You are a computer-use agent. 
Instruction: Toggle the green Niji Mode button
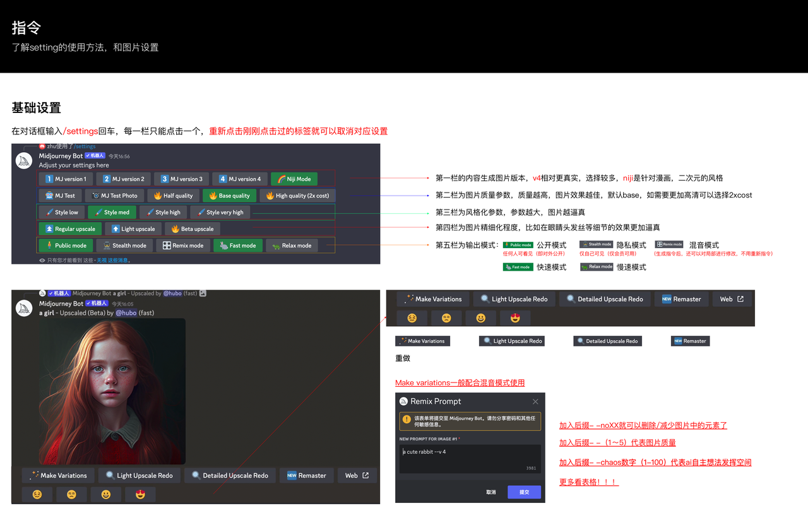(294, 179)
